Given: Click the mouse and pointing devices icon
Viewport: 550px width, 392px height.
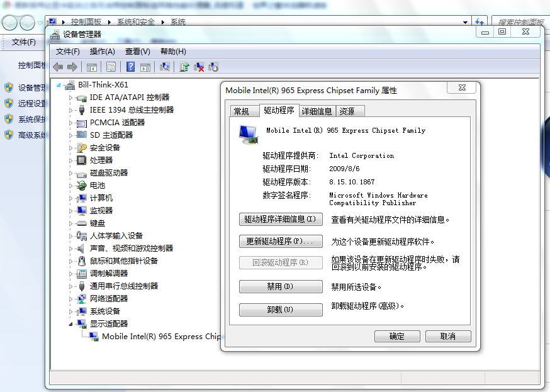Looking at the screenshot, I should pos(81,261).
